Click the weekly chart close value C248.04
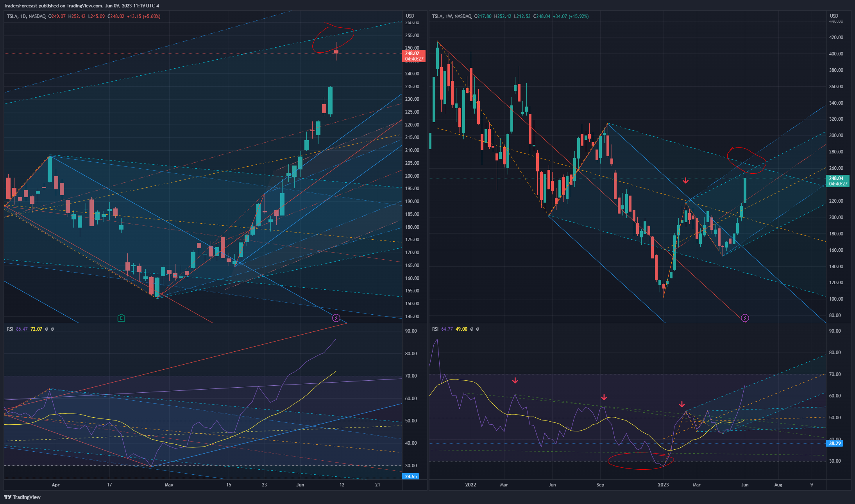This screenshot has height=504, width=855. pos(542,16)
